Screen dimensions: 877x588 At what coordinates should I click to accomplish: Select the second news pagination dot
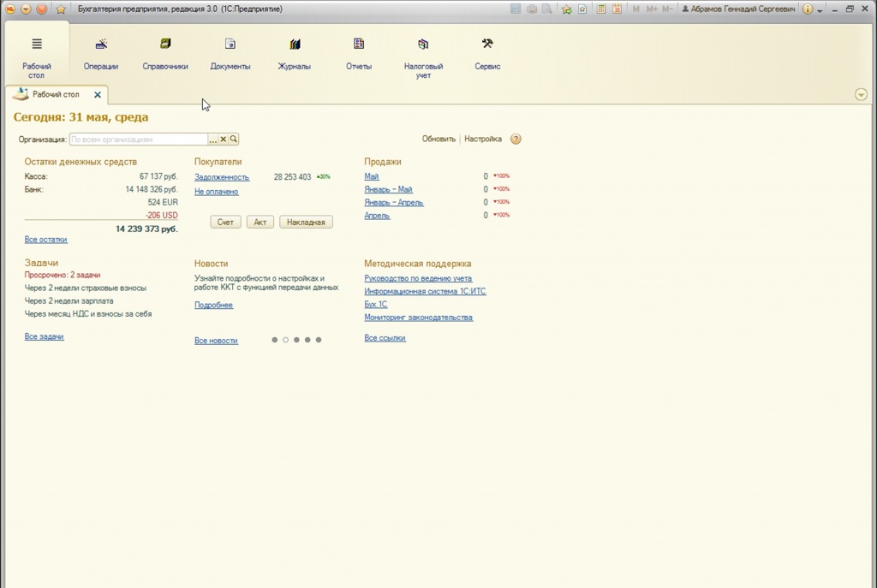click(x=285, y=340)
